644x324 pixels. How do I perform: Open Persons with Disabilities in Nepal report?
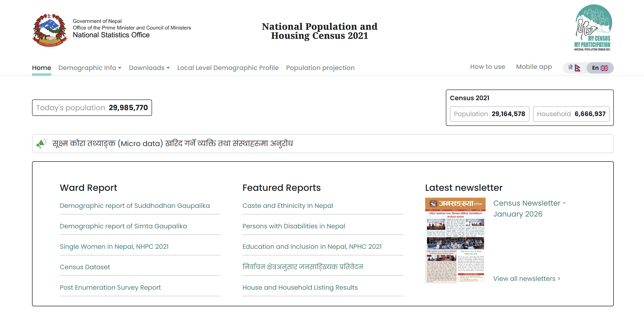[x=294, y=226]
